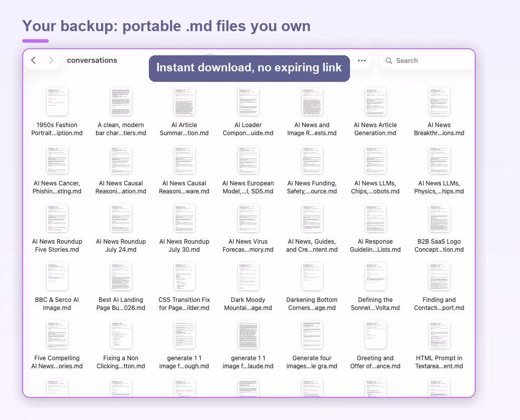Screen dimensions: 520x420
Task: Select AI News Article Generation.md file icon
Action: pos(375,101)
